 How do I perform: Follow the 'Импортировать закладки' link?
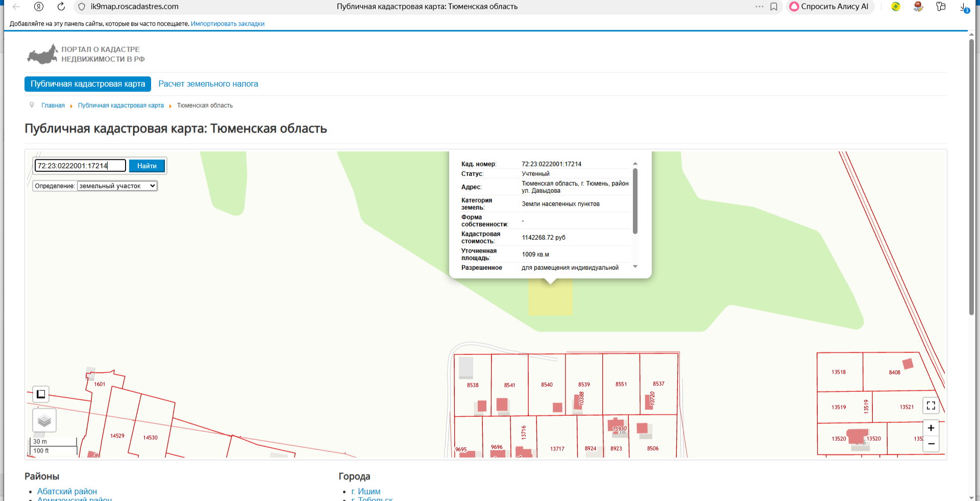pos(228,24)
